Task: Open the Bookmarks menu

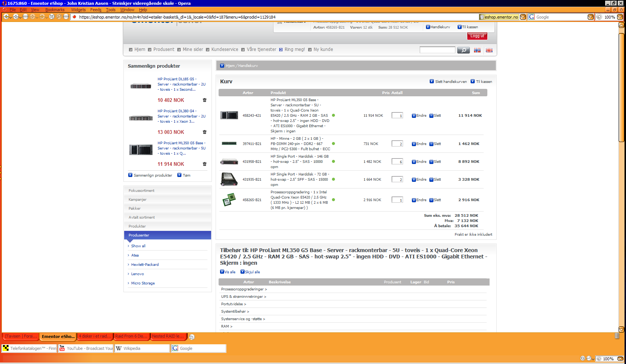Action: (x=55, y=10)
